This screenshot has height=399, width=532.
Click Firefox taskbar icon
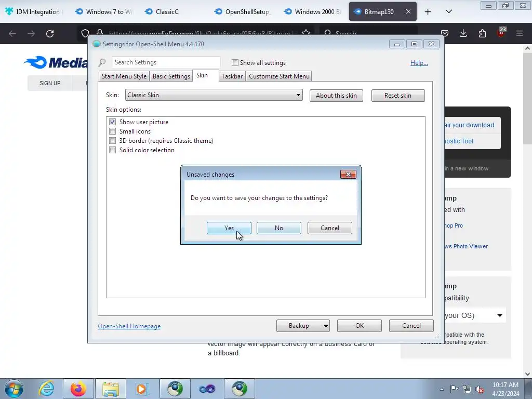tap(78, 389)
